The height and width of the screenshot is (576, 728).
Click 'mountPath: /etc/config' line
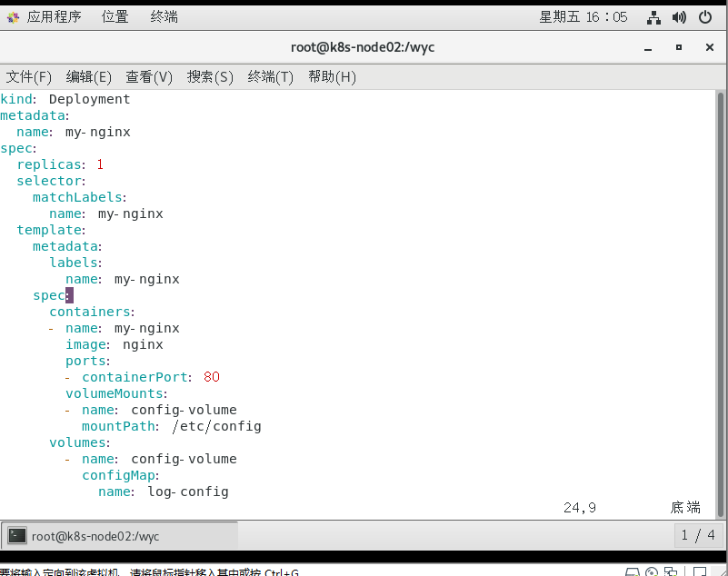click(172, 426)
